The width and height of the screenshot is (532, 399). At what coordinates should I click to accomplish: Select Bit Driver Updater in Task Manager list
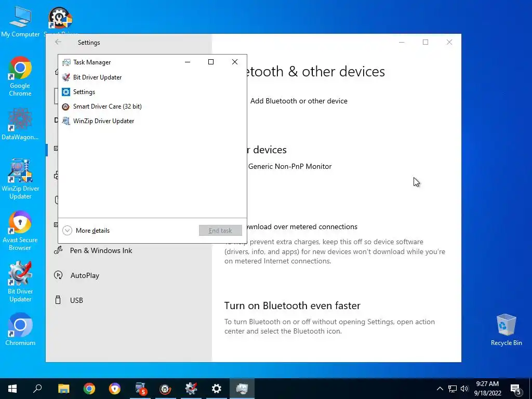(152, 77)
